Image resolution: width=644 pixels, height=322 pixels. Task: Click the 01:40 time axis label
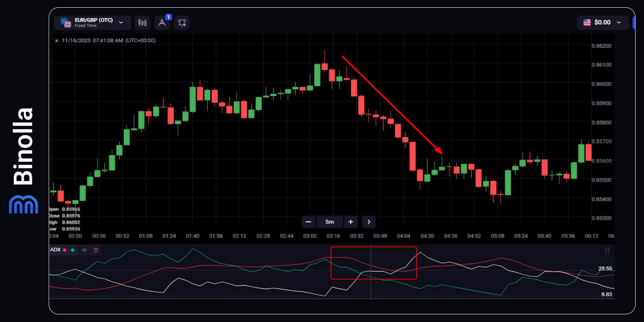192,236
